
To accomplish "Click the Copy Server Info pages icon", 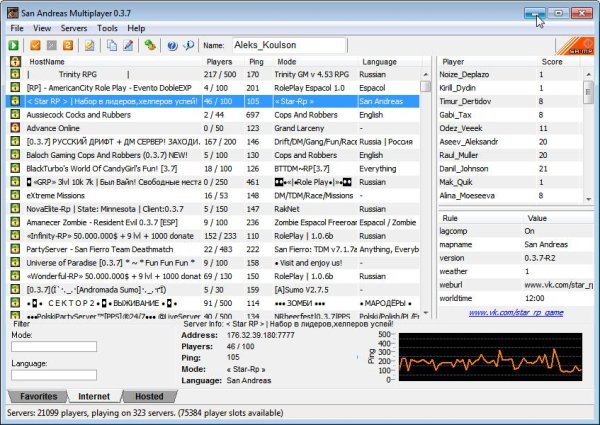I will pos(111,45).
